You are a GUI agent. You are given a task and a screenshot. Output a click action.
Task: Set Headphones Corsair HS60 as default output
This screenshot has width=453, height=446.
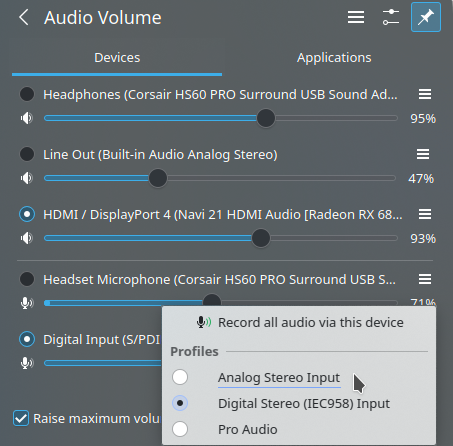(x=27, y=94)
